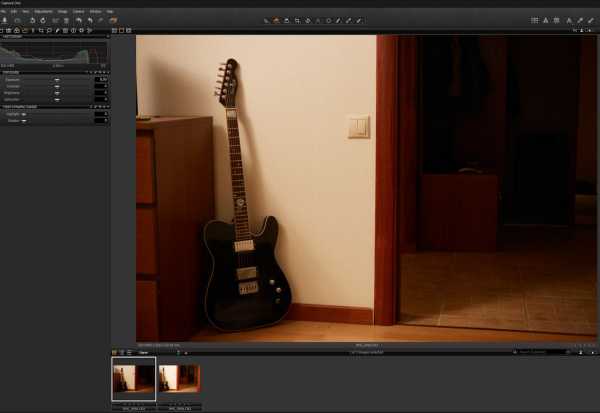Image resolution: width=600 pixels, height=413 pixels.
Task: Toggle the exposure warning triangle icon
Action: [546, 20]
